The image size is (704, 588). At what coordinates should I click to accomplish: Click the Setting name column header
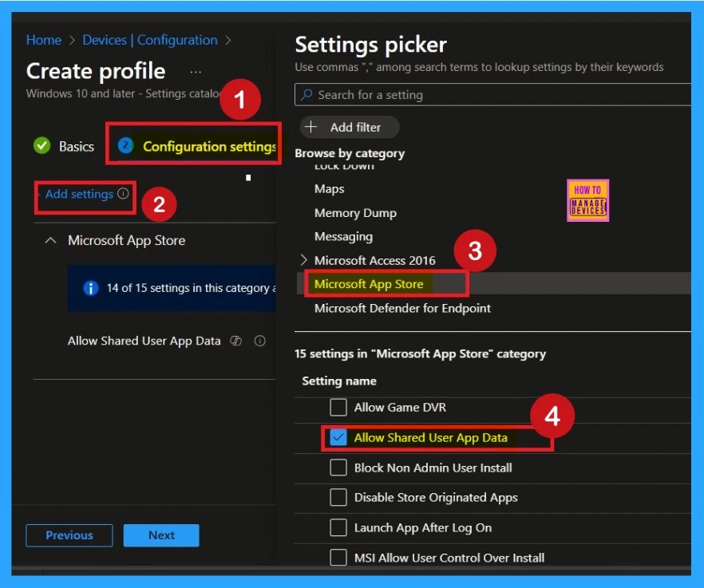[x=339, y=381]
